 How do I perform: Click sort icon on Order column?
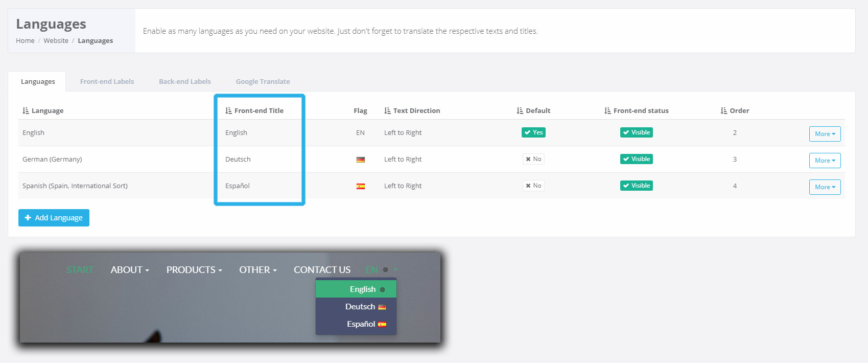coord(724,110)
